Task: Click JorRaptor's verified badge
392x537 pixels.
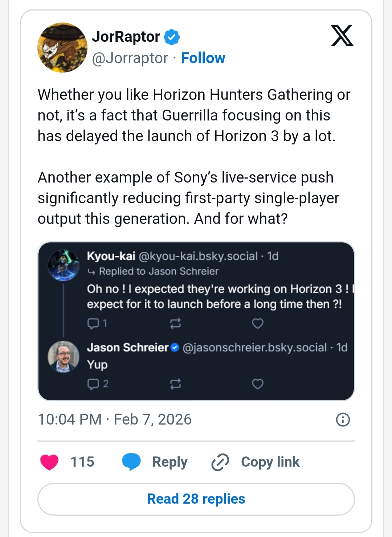Action: tap(172, 37)
